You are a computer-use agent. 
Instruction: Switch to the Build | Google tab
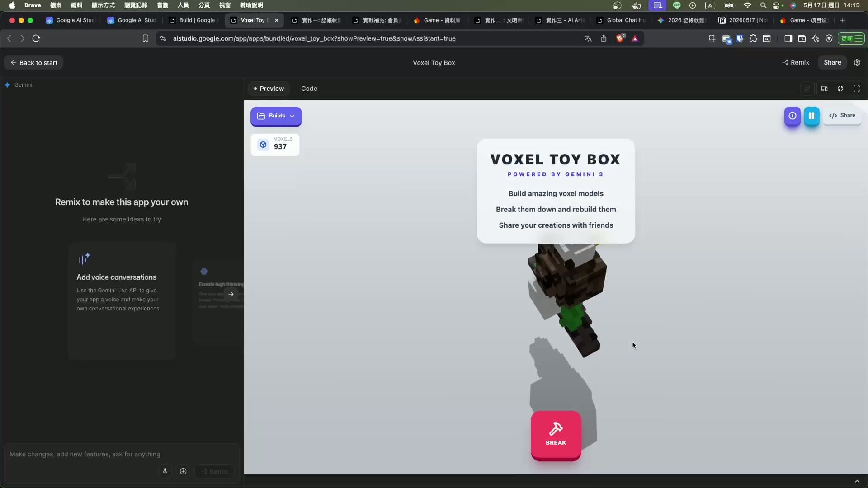[x=194, y=20]
